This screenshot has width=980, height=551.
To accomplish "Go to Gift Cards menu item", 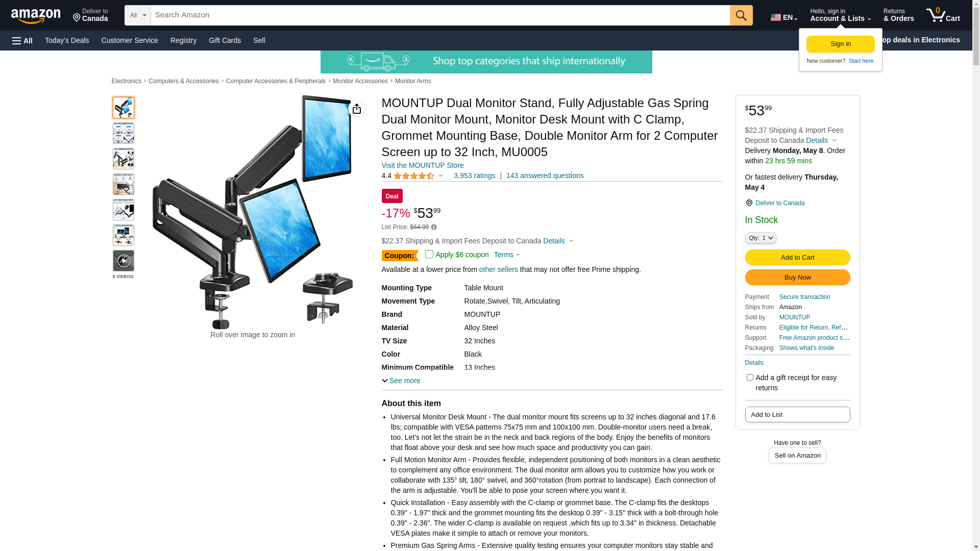I will [225, 40].
